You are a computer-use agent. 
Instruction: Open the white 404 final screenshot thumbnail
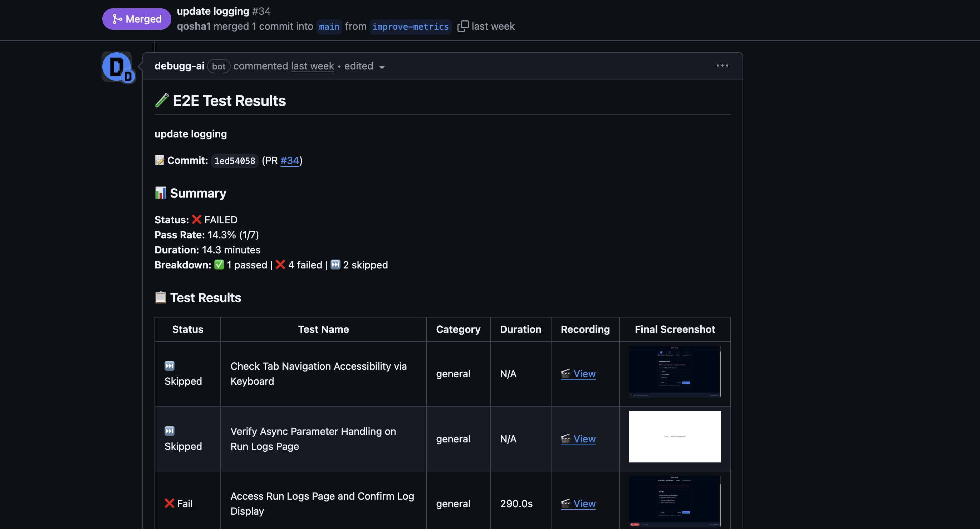[675, 437]
